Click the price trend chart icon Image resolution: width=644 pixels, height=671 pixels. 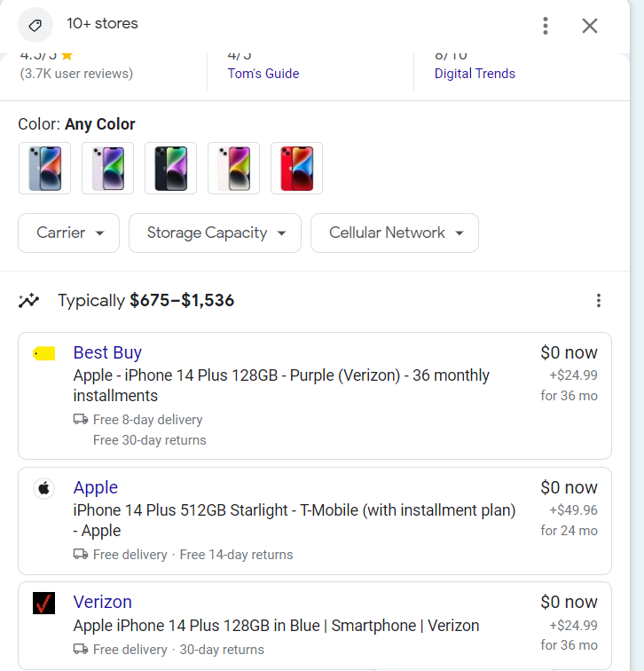[28, 300]
